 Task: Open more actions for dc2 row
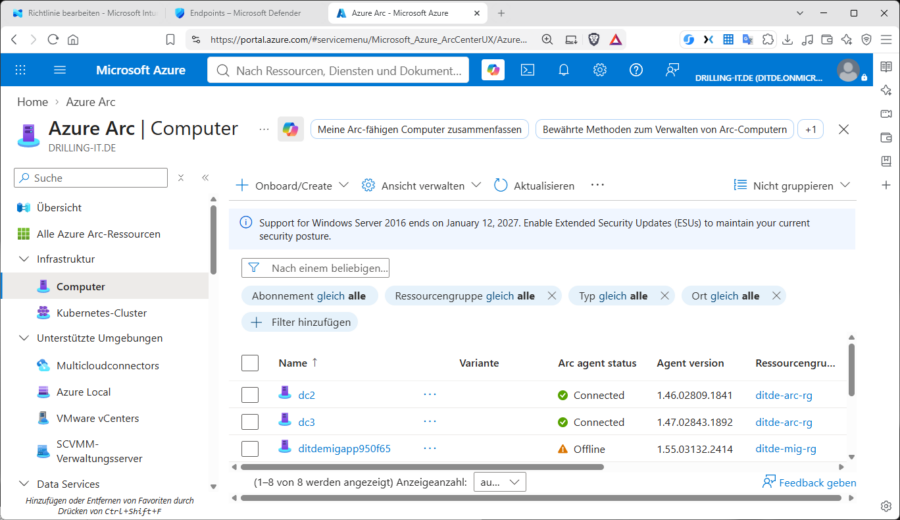click(x=430, y=394)
